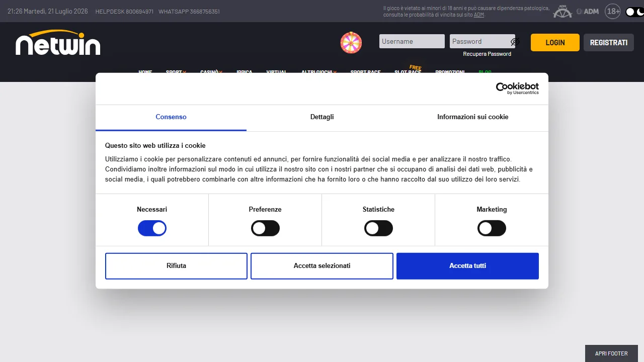The image size is (644, 362).
Task: Open the Dettagli tab
Action: click(x=322, y=117)
